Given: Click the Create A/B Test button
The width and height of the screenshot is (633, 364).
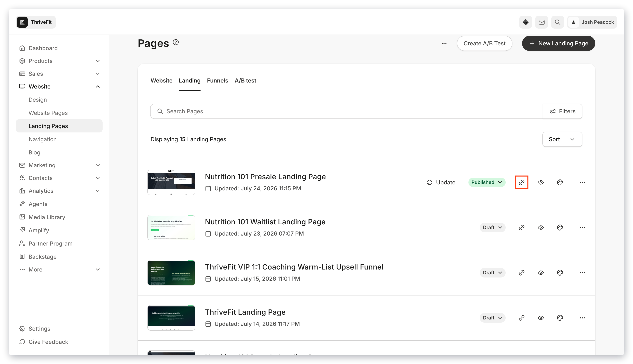Looking at the screenshot, I should tap(484, 44).
